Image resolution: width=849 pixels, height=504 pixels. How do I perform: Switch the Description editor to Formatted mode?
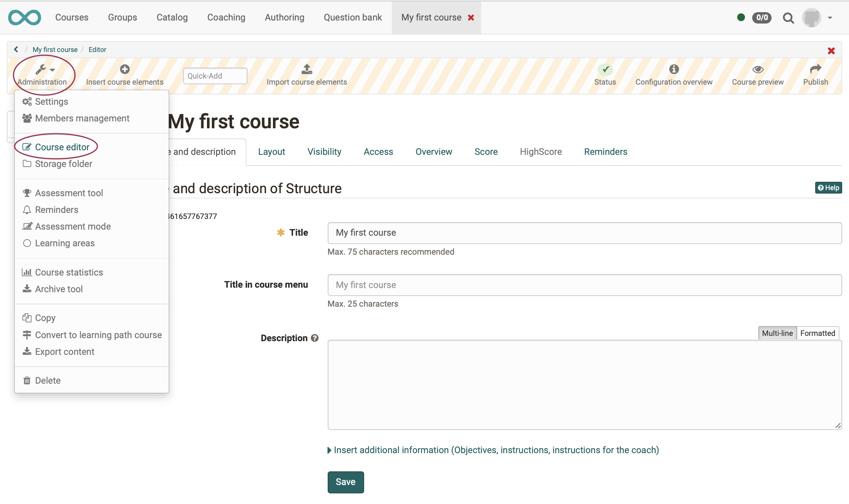(x=818, y=333)
